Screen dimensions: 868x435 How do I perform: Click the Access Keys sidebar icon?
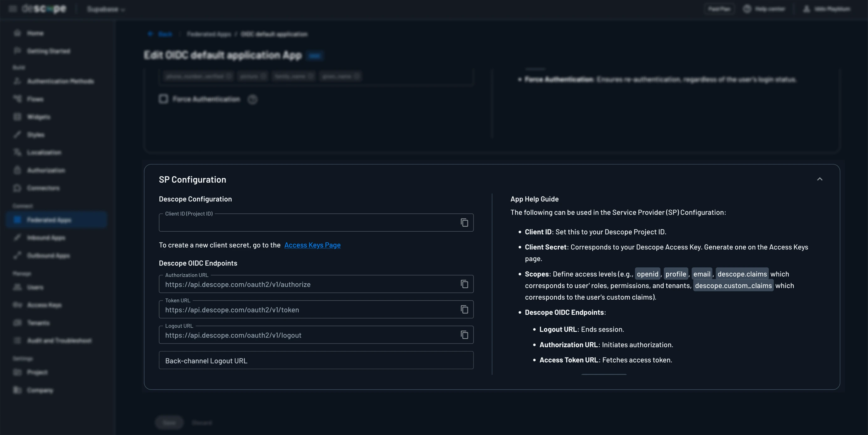[x=17, y=305]
